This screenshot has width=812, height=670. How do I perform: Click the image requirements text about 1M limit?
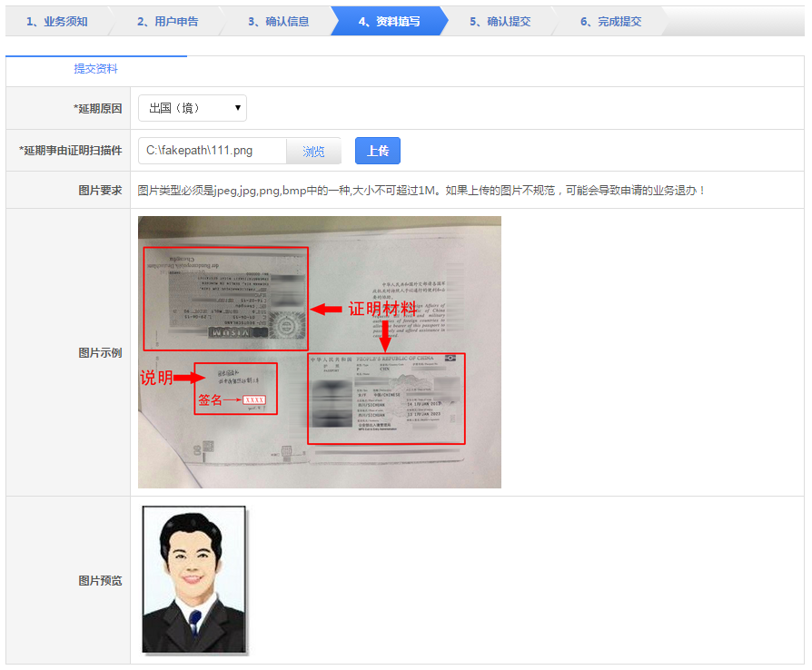click(x=421, y=190)
